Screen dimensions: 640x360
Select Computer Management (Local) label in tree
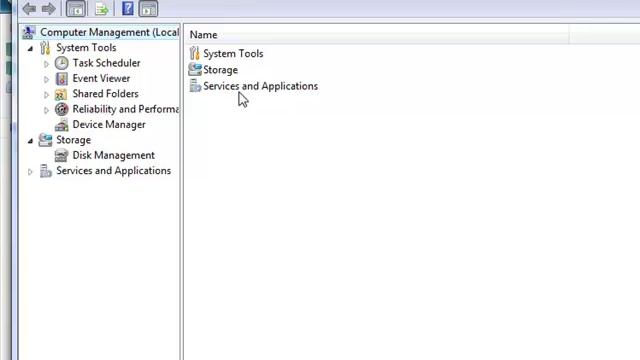click(109, 32)
